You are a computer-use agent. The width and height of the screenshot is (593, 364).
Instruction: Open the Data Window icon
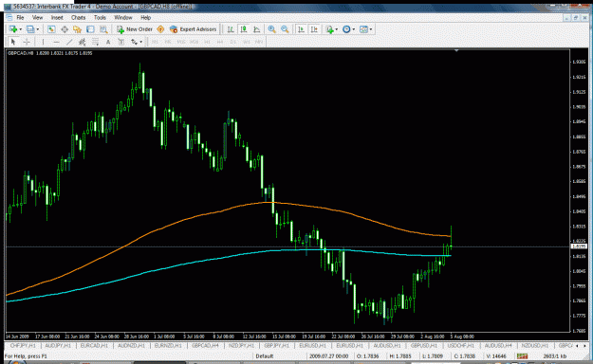65,29
